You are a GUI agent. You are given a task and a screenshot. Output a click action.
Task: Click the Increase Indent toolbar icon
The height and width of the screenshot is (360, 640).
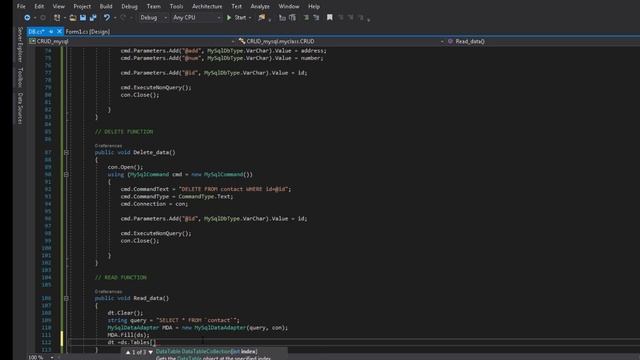316,18
